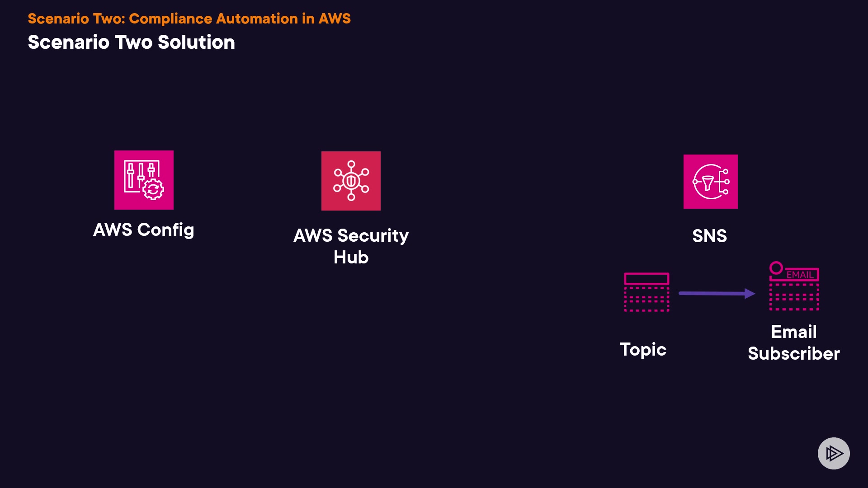Click the EMAIL tag on subscriber icon
Viewport: 868px width, 488px height.
point(800,275)
